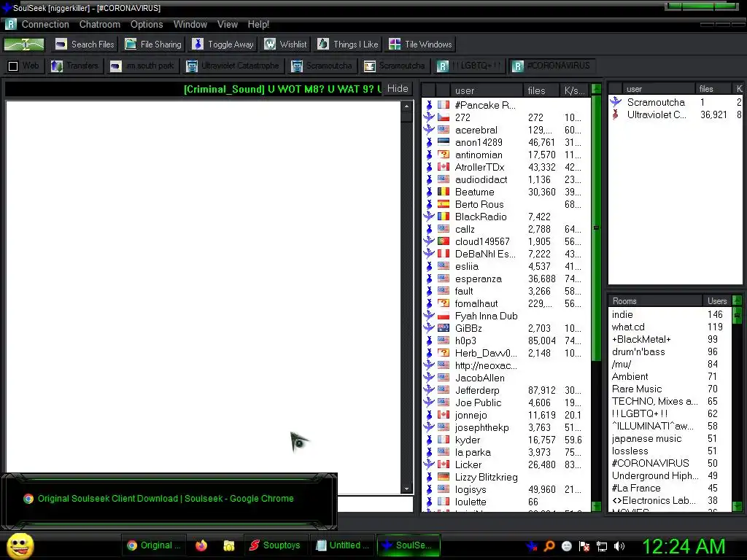Screen dimensions: 747x560
Task: Click the 'K/s...' column header
Action: (x=575, y=90)
